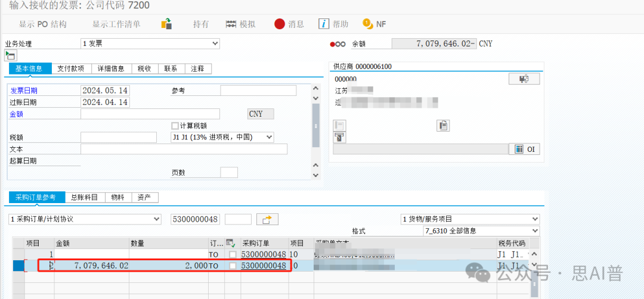Open purchase order 5300000048 link in row 2
The width and height of the screenshot is (644, 299).
click(x=264, y=266)
